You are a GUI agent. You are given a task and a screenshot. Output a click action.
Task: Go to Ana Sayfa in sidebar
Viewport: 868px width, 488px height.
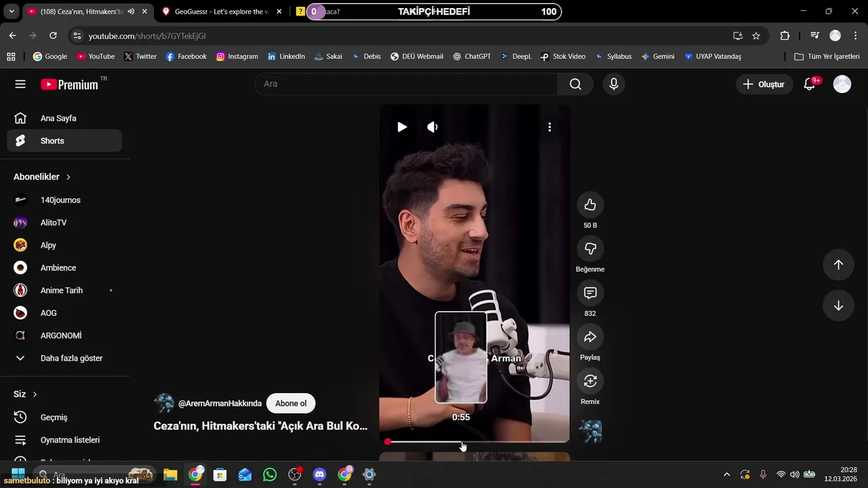pos(64,119)
